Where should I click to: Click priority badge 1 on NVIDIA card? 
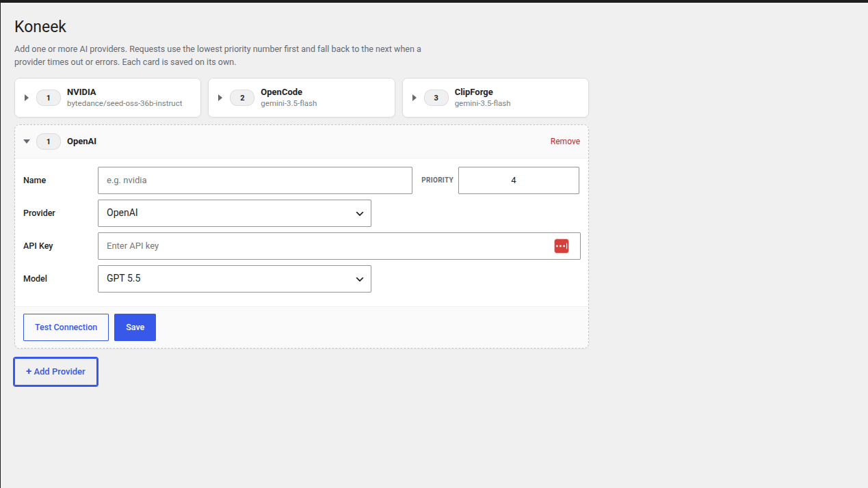click(49, 98)
